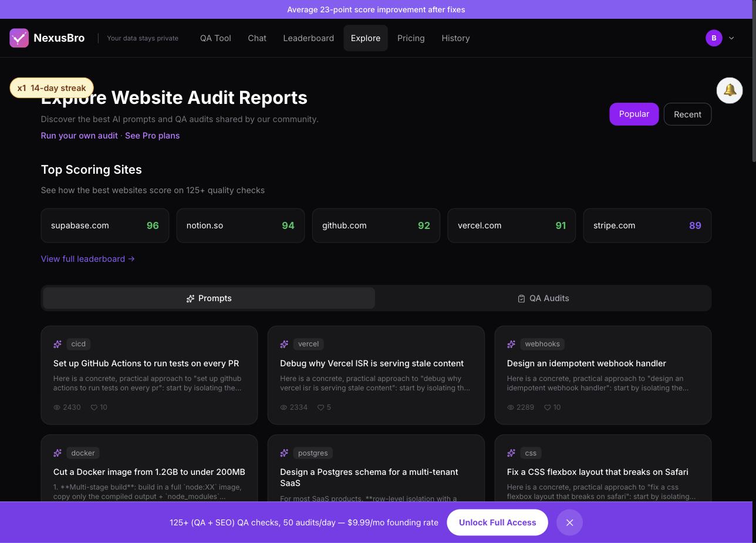Screen dimensions: 756x543
Task: Click the NexusBro checkmark logo icon
Action: point(19,38)
